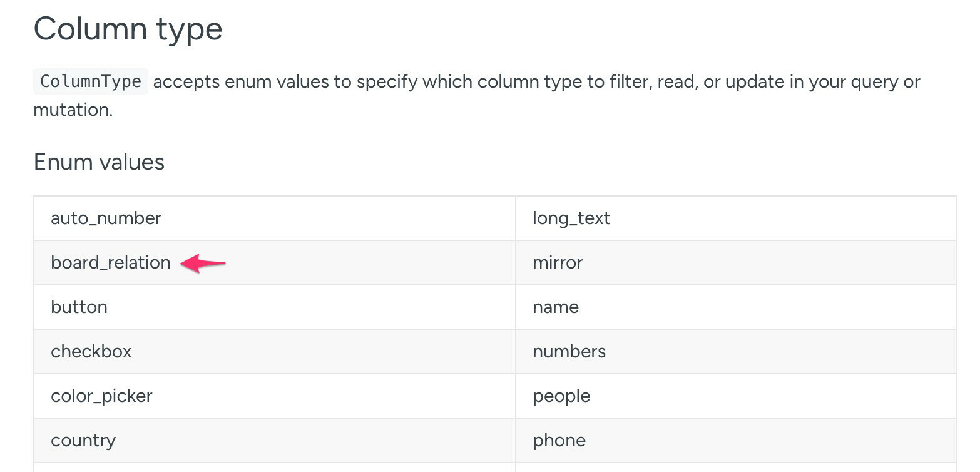Select the country enum value

[83, 440]
